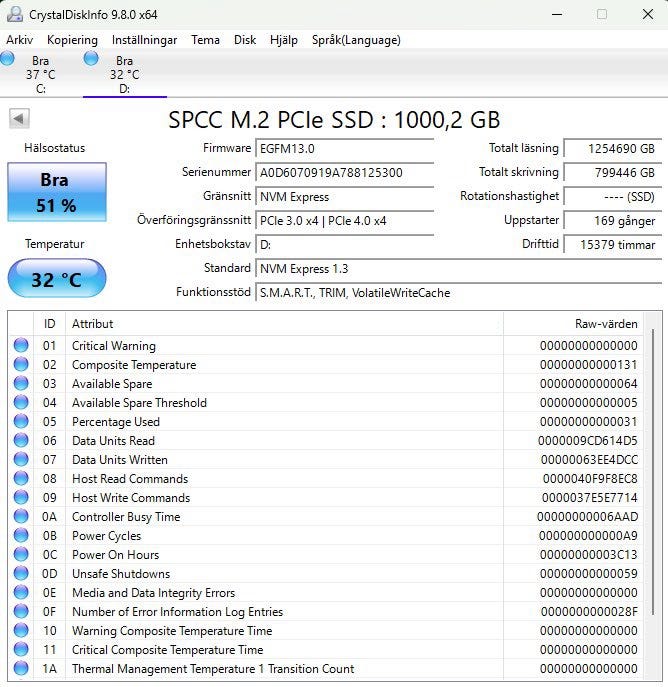Click the status orb beside Unsafe Shutdowns
The width and height of the screenshot is (668, 687).
coord(21,574)
